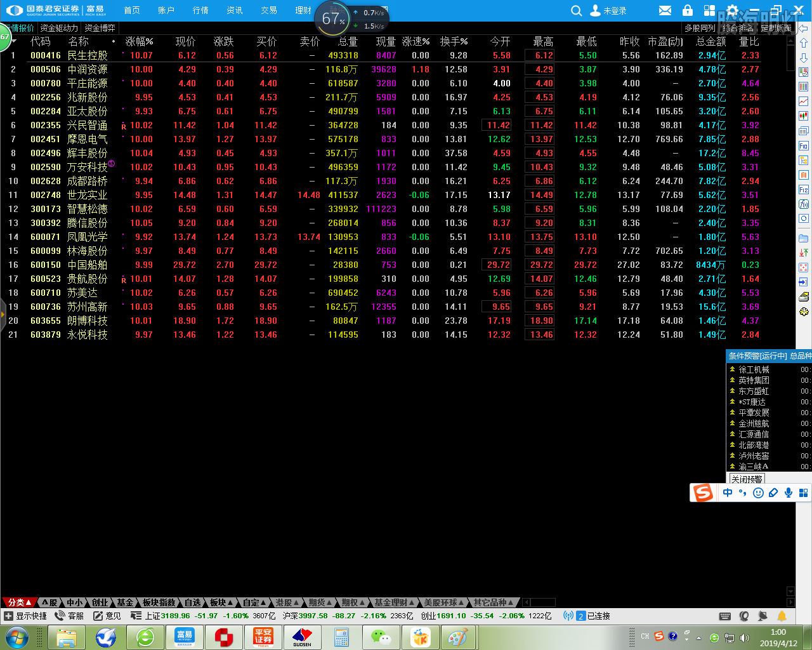This screenshot has width=812, height=650.
Task: Open the 账户 menu
Action: point(166,10)
